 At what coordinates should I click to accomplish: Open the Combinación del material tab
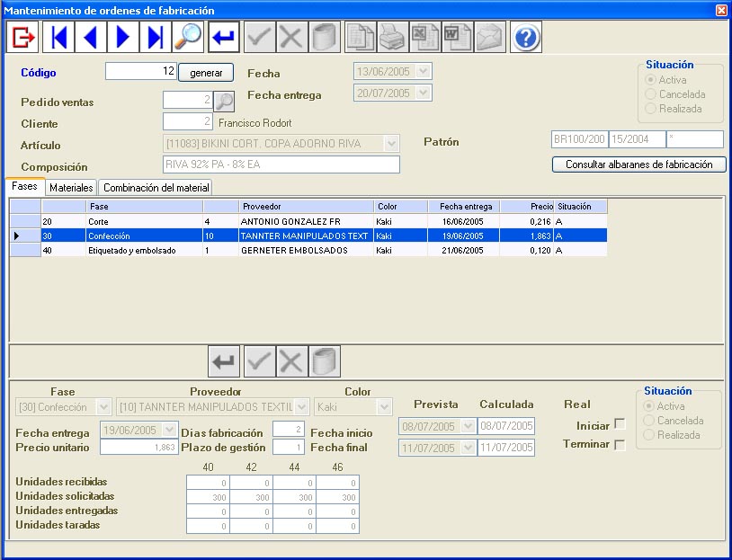click(x=156, y=188)
